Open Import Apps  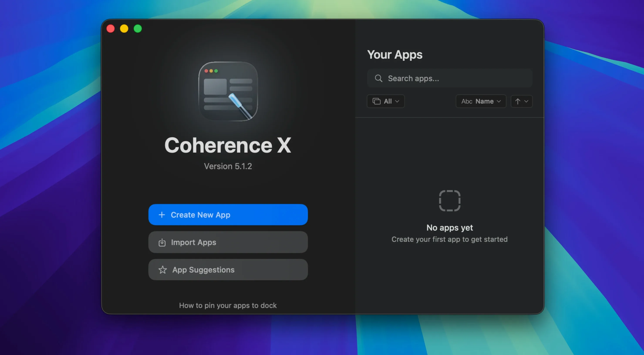pyautogui.click(x=228, y=242)
